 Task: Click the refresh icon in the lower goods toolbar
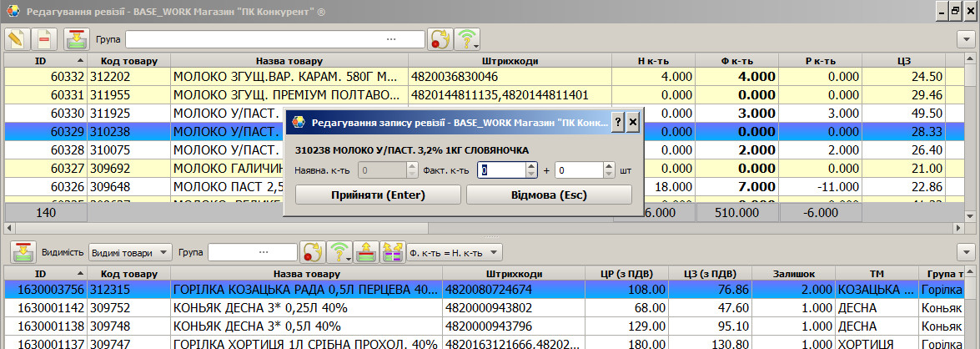pos(313,252)
